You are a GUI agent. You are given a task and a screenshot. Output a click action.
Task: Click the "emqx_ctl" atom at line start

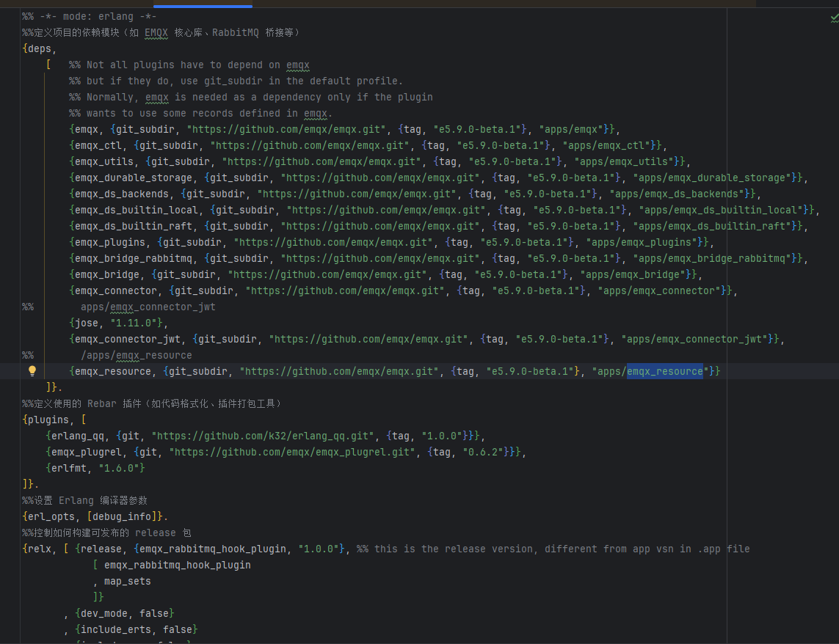pyautogui.click(x=98, y=145)
